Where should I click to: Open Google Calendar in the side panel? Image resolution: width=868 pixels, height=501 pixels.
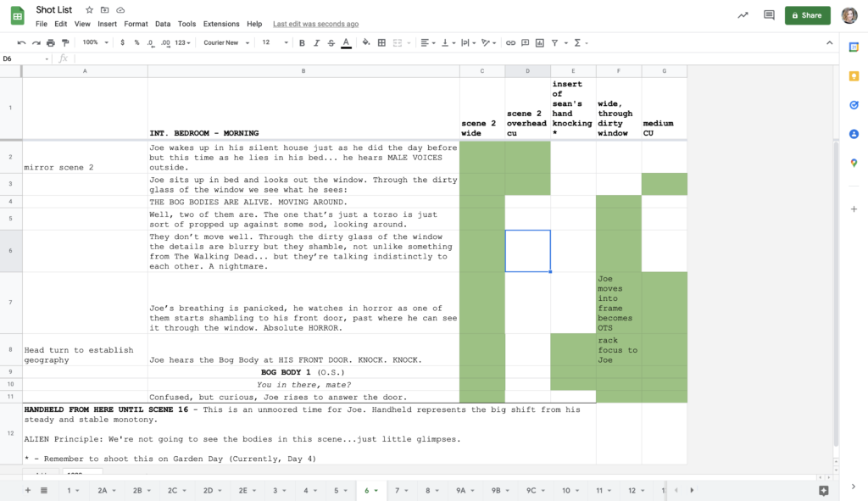pyautogui.click(x=854, y=47)
